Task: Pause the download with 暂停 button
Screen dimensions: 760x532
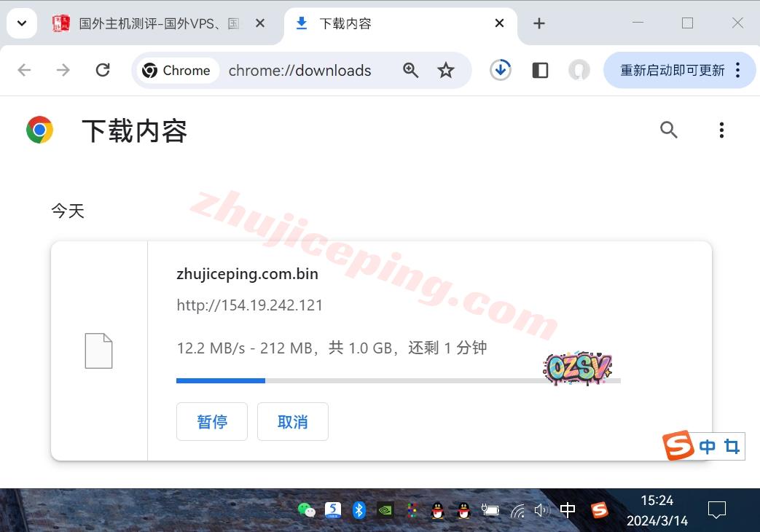Action: pyautogui.click(x=212, y=422)
